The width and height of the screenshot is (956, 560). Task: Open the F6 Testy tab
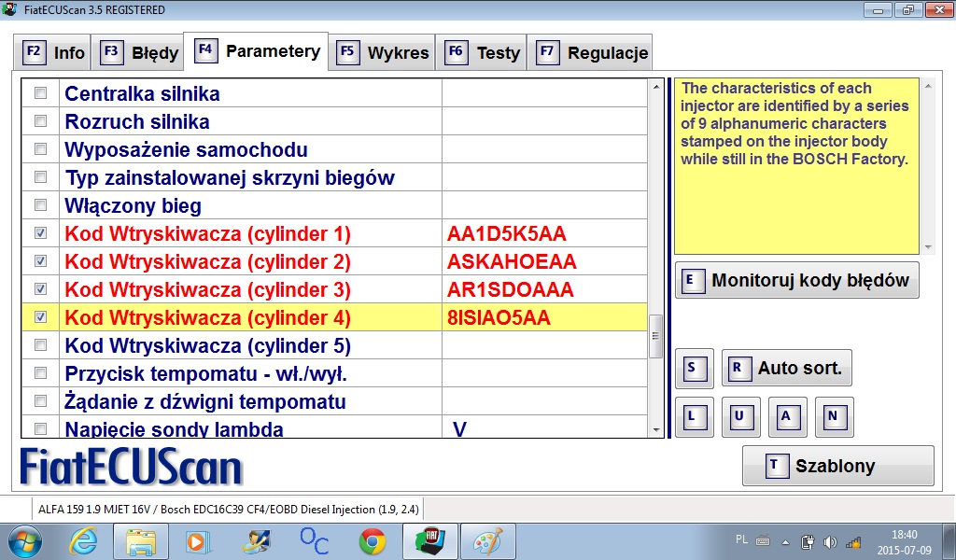click(482, 52)
